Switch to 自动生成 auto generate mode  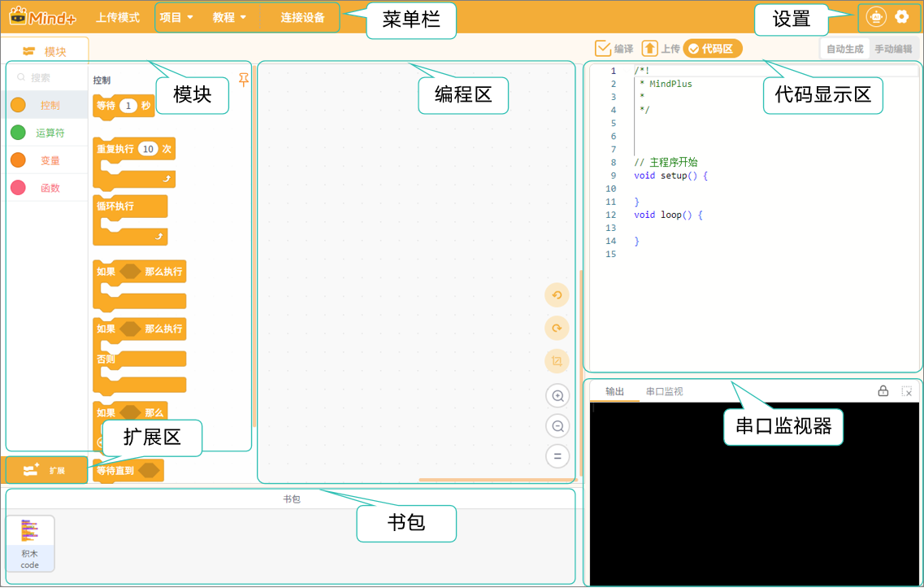(845, 49)
